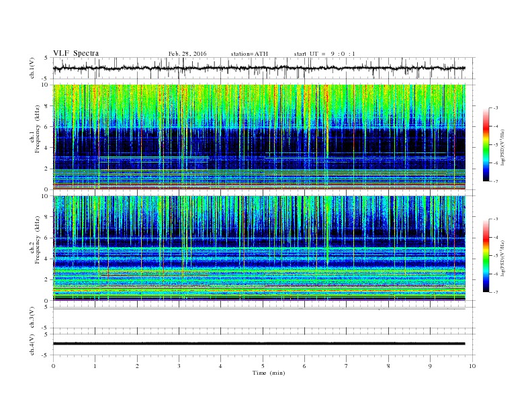Click the ch.1 color bar "log(PSD)(V²/Hz)" label
This screenshot has width=532, height=411.
[x=503, y=147]
